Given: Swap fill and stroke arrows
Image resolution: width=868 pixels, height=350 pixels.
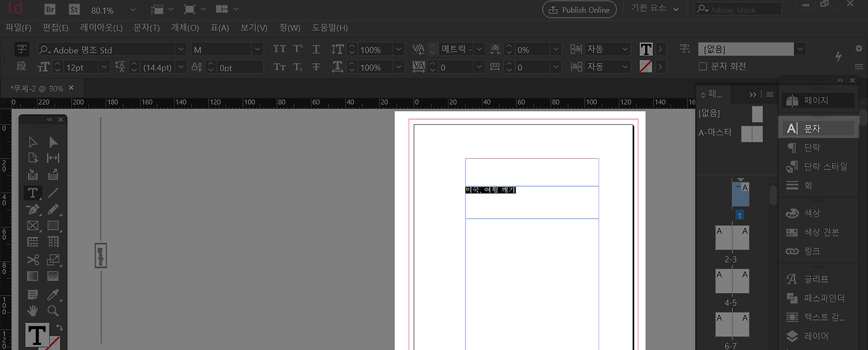Looking at the screenshot, I should tap(59, 328).
